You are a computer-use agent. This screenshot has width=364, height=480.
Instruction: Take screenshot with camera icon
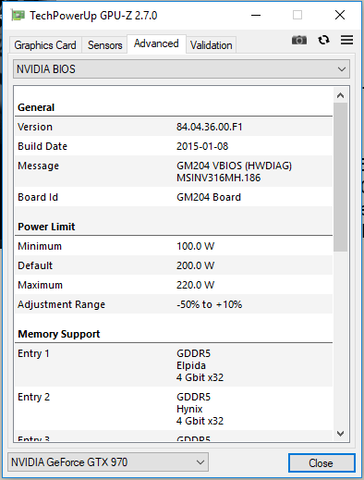click(x=299, y=40)
